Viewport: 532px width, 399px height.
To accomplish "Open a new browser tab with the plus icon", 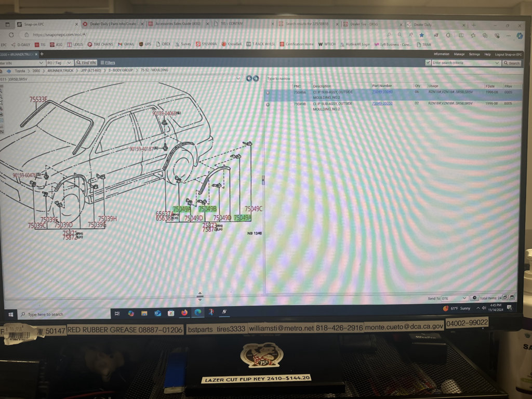I will click(474, 25).
